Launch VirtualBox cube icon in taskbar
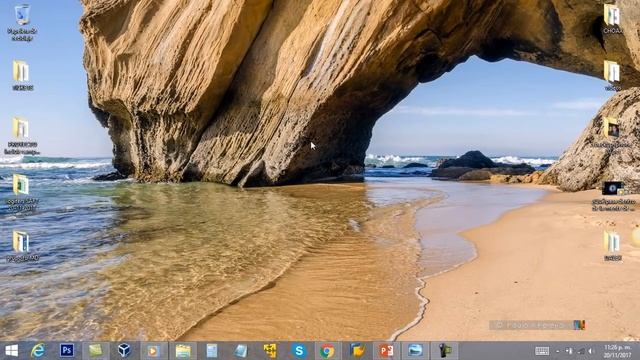The width and height of the screenshot is (640, 360). 124,351
